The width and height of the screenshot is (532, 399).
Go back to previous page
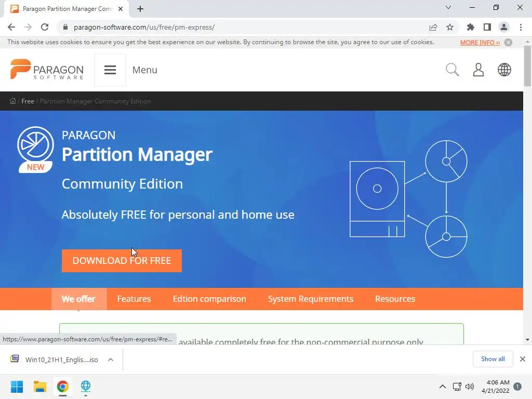click(11, 27)
